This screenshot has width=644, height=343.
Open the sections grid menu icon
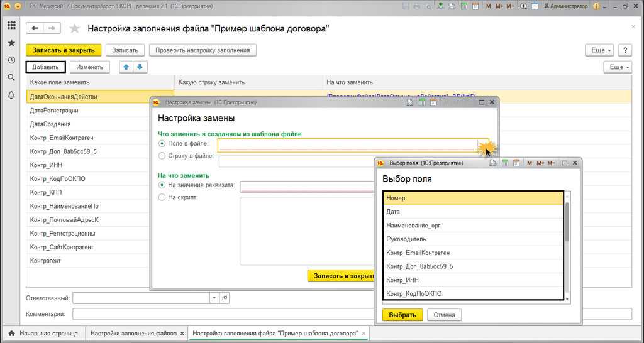pyautogui.click(x=11, y=26)
